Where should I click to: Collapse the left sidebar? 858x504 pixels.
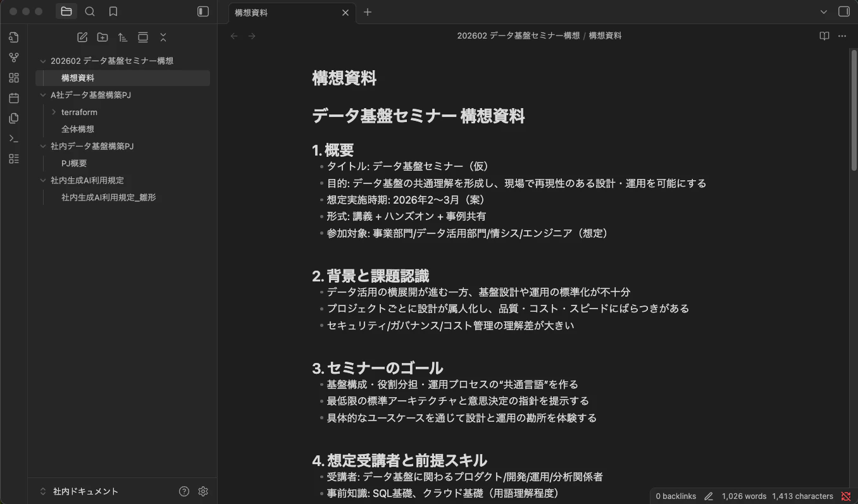point(203,11)
